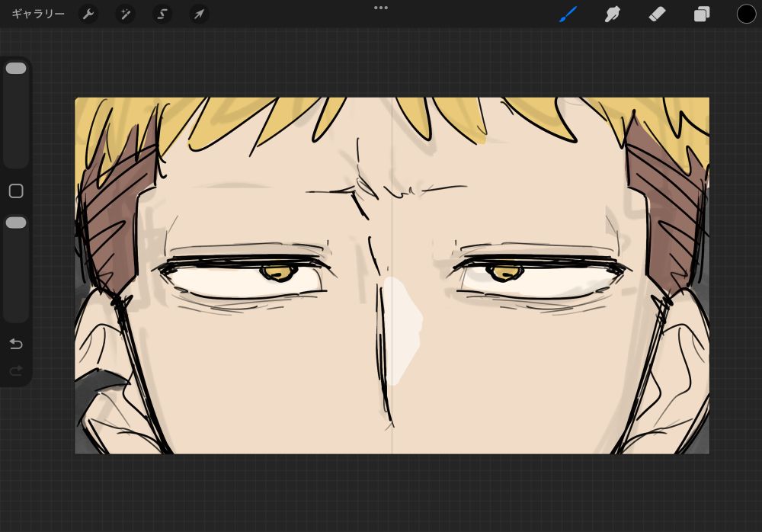
Task: Activate the Transform arrow tool
Action: [199, 14]
